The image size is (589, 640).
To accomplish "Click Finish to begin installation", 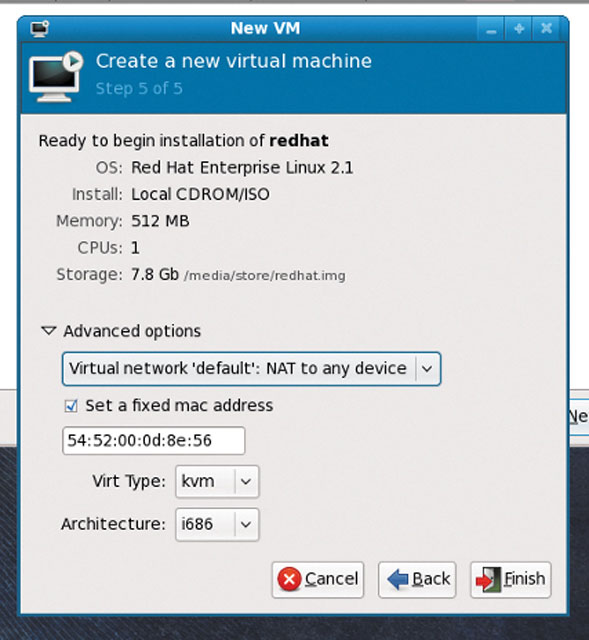I will tap(511, 580).
